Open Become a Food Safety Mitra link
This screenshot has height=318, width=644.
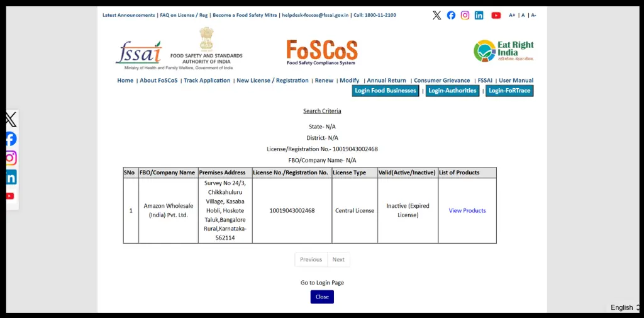[x=245, y=15]
